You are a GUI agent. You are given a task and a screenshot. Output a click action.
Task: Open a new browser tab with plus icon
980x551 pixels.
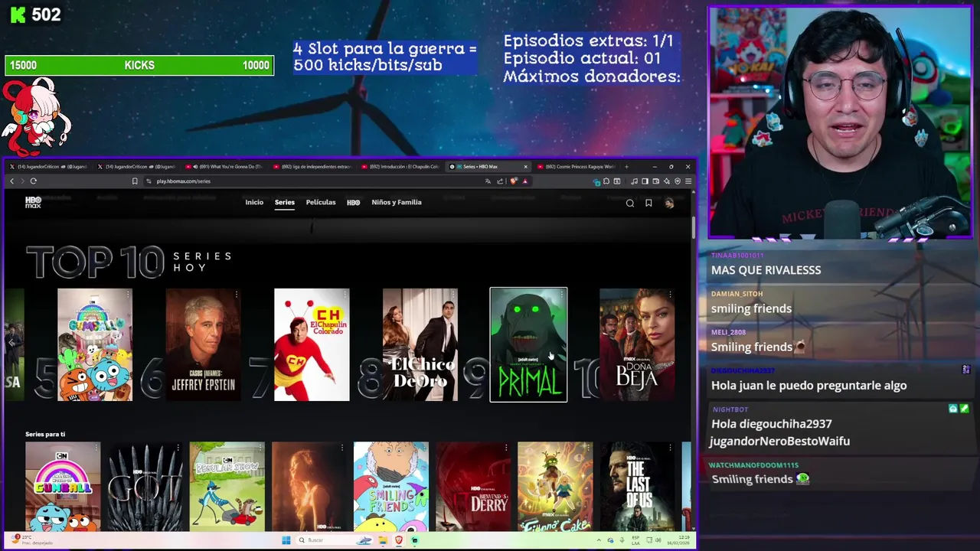point(626,166)
